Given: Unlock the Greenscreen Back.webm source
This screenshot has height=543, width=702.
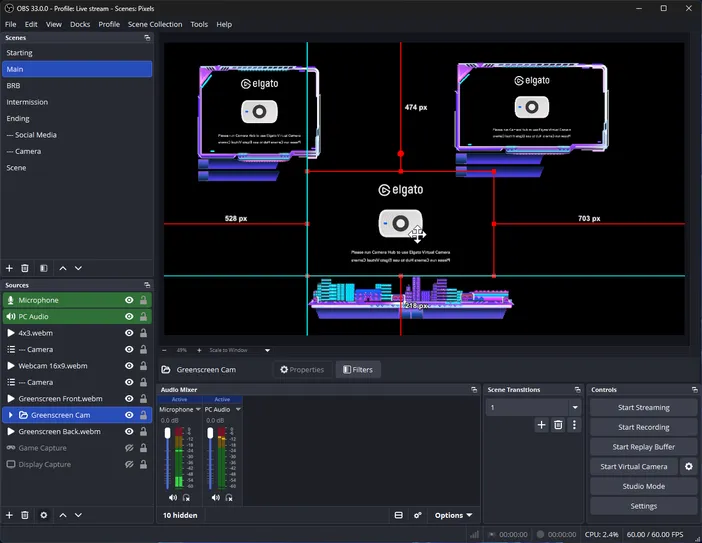Looking at the screenshot, I should (x=143, y=432).
